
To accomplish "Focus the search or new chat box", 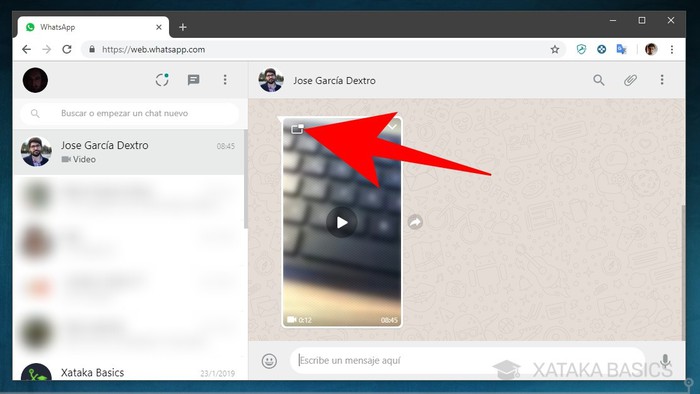I will point(129,113).
